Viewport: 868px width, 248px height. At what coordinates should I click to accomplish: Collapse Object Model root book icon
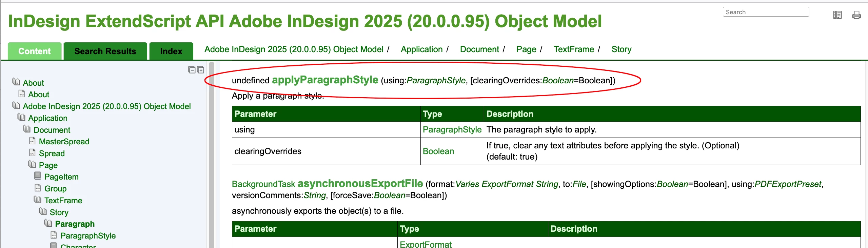16,106
